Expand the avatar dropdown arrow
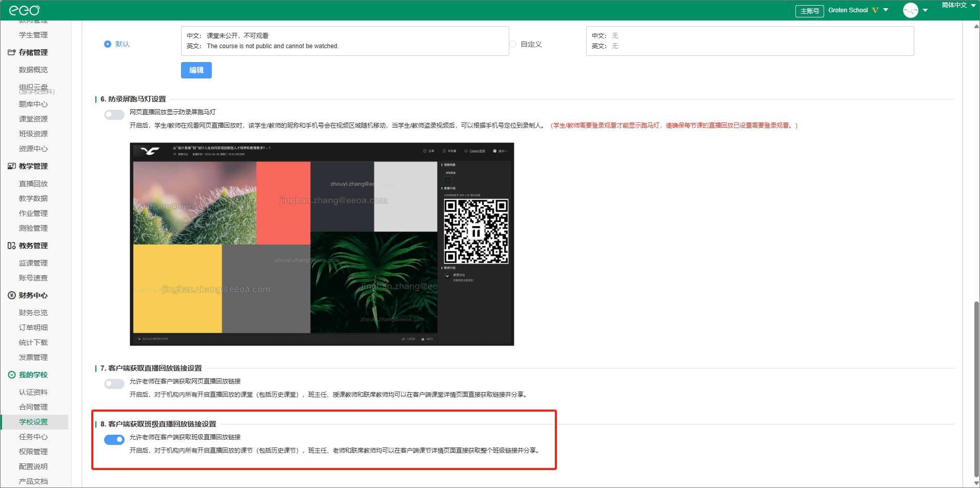 925,10
